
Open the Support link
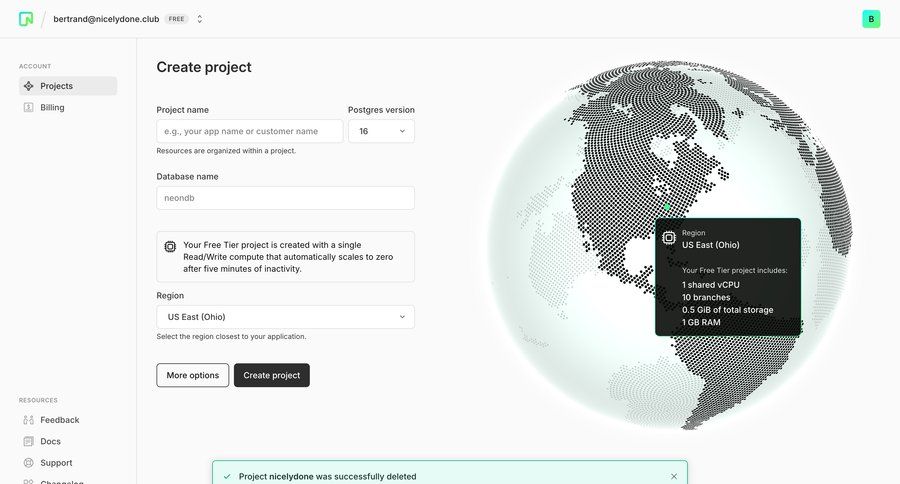[56, 463]
